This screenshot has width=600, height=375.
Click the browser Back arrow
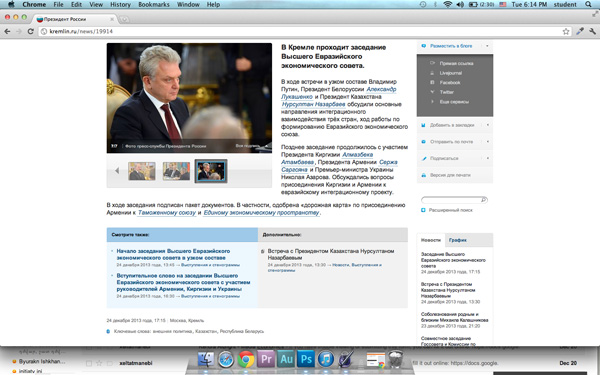pyautogui.click(x=7, y=31)
